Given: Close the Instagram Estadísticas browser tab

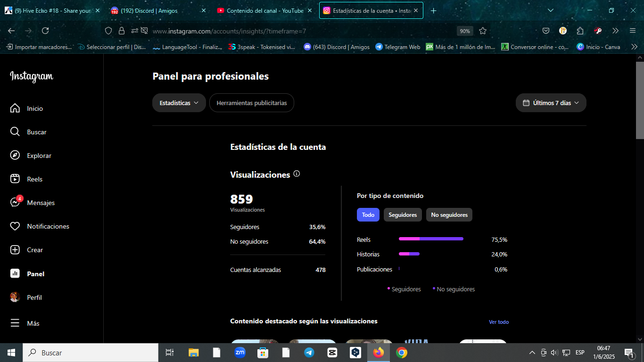Looking at the screenshot, I should pos(416,10).
